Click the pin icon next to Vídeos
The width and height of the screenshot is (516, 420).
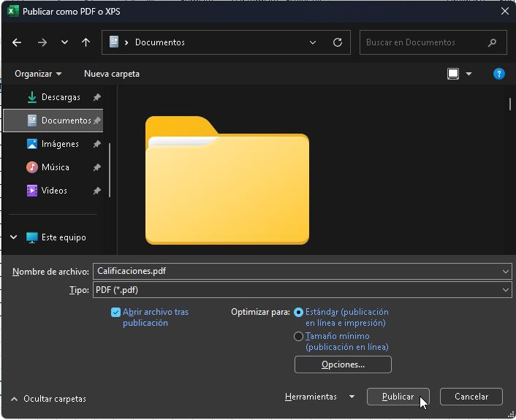click(x=96, y=191)
